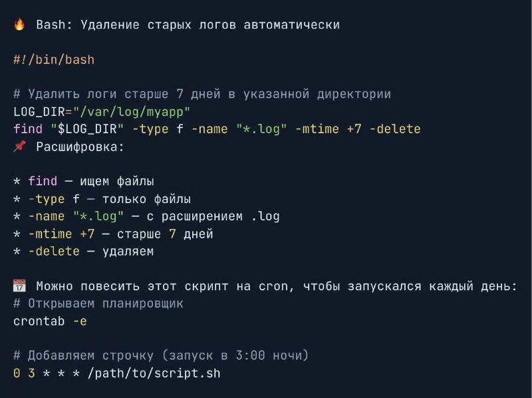This screenshot has width=532, height=398.
Task: Click the bullet explaining -type f
Action: pyautogui.click(x=102, y=199)
